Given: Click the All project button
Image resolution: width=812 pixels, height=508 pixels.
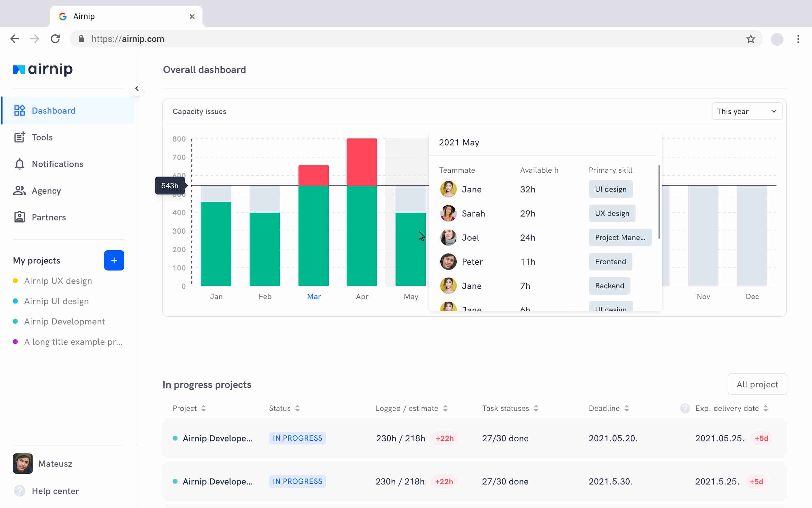Looking at the screenshot, I should pos(757,384).
